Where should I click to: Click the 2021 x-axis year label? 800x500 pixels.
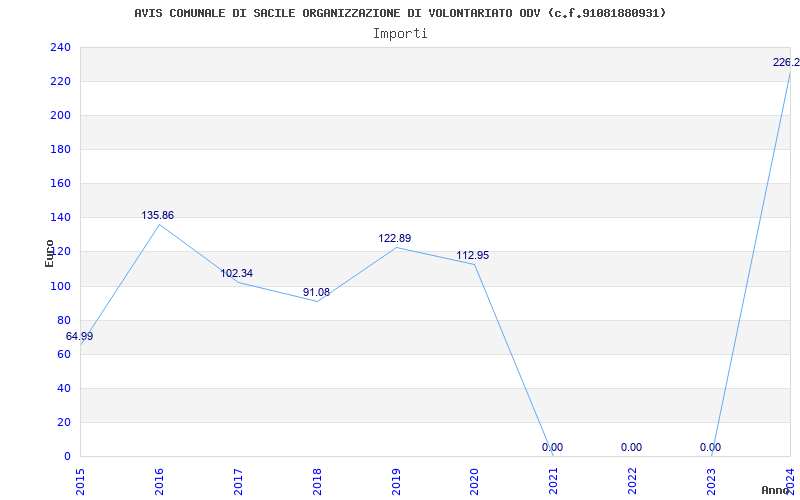(x=554, y=482)
